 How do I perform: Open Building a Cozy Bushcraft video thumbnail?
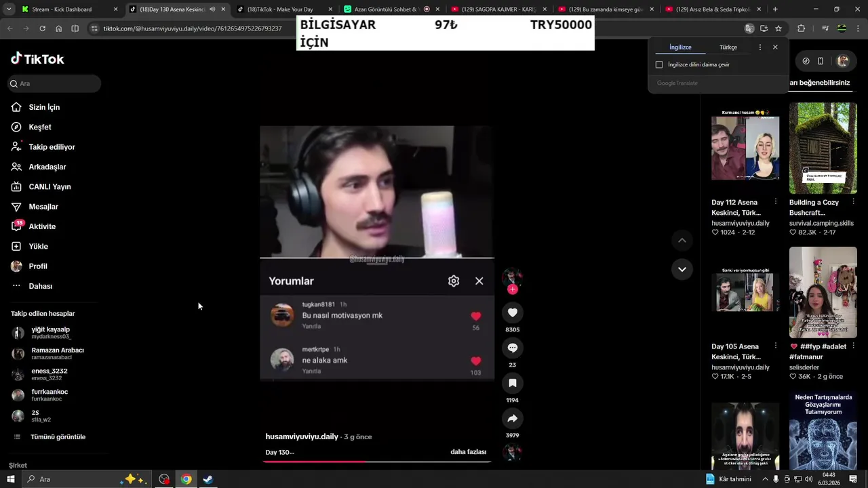point(823,148)
